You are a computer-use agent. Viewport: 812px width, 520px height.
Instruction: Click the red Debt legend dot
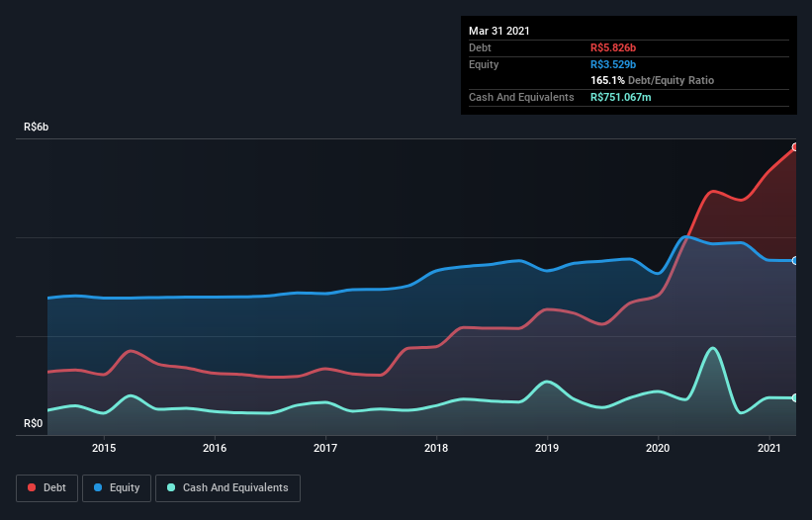[32, 487]
